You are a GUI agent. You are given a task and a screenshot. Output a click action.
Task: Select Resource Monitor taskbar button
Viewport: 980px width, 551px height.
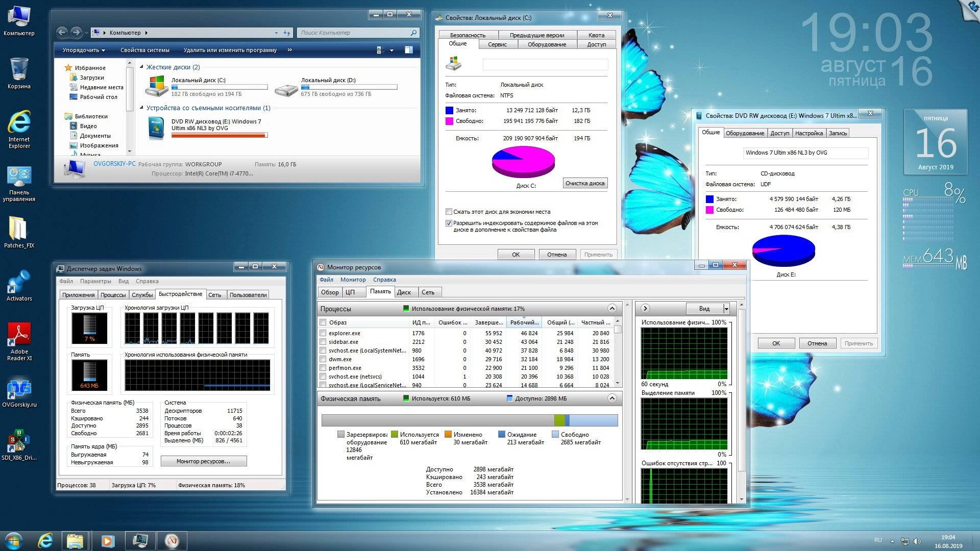pyautogui.click(x=172, y=541)
